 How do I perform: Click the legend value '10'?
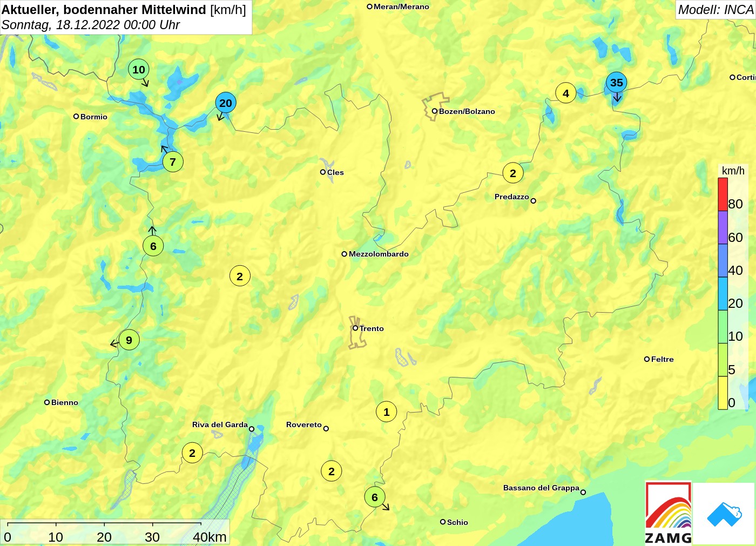point(735,336)
